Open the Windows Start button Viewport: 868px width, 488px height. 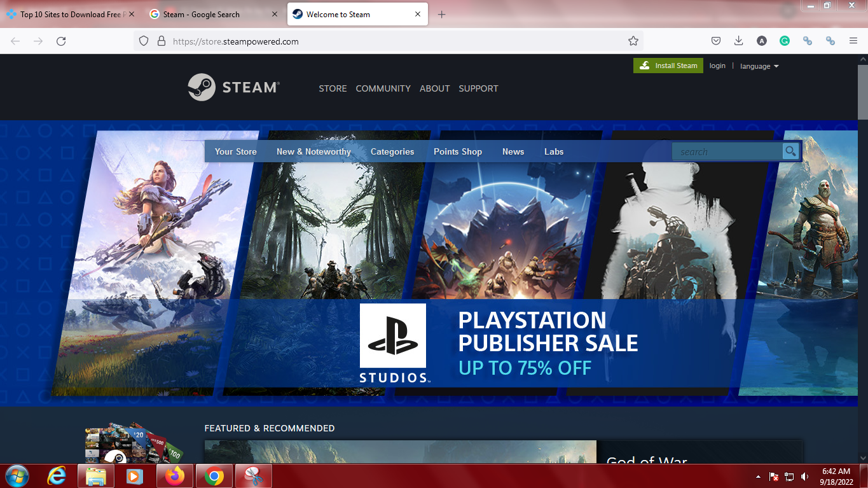click(x=17, y=476)
